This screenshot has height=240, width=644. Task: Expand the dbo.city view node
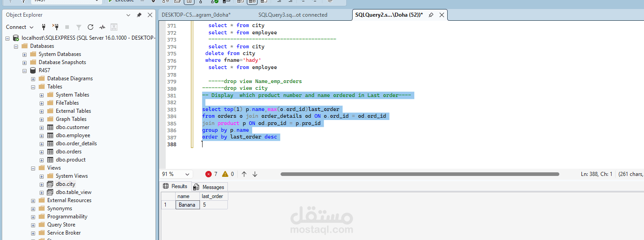click(42, 184)
